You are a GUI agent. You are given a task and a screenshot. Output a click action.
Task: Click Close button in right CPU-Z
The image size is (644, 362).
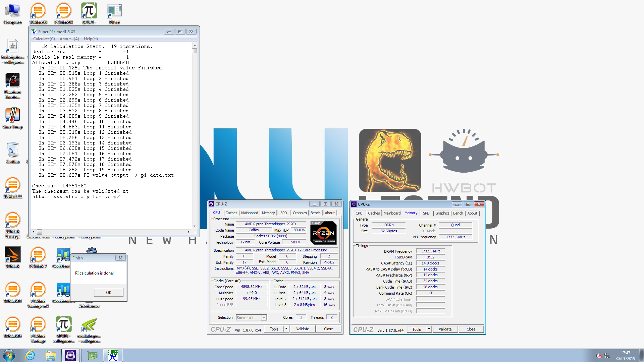click(471, 329)
